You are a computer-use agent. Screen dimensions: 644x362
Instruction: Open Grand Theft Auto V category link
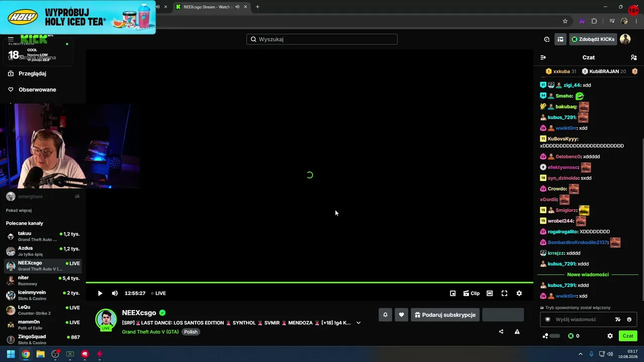[x=150, y=332]
